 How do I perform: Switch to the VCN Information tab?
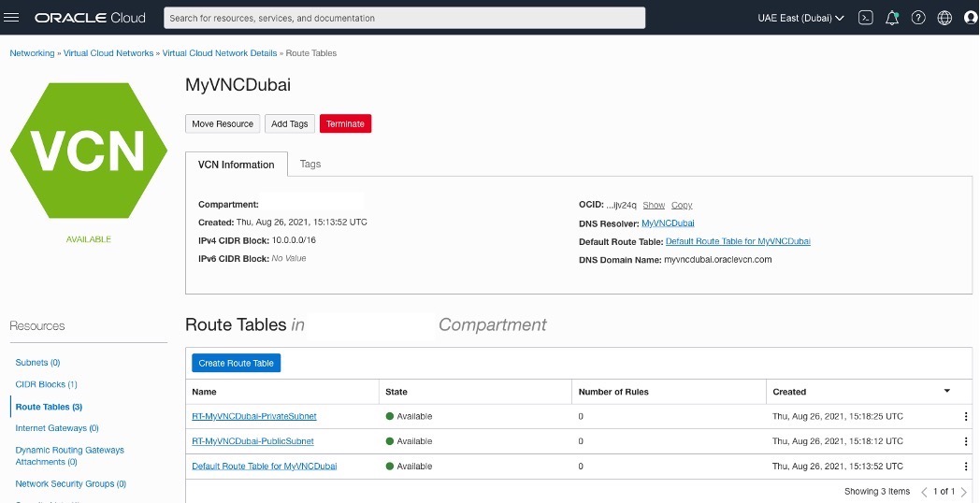[237, 165]
